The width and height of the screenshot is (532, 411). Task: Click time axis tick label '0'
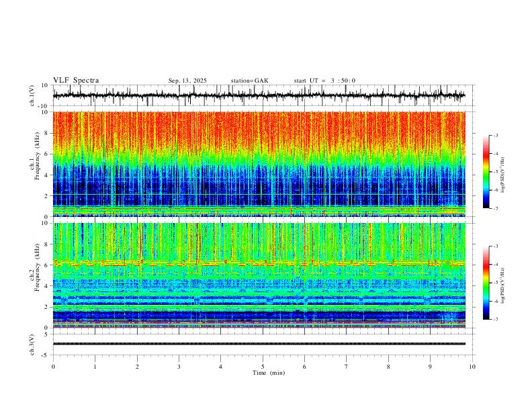tap(53, 367)
